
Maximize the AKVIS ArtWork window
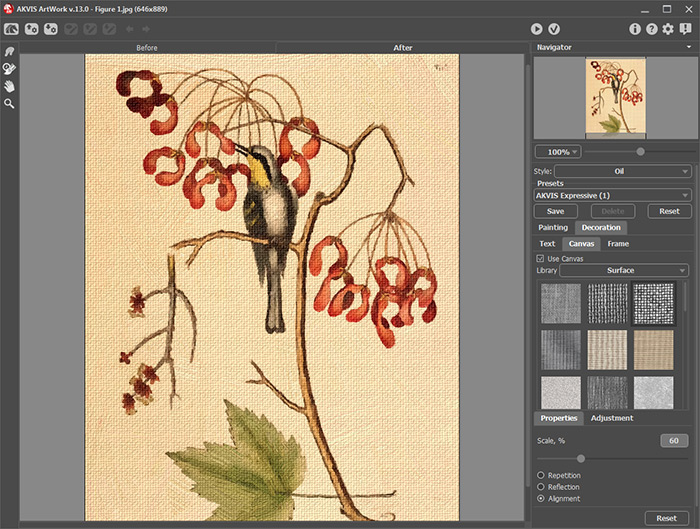point(667,9)
